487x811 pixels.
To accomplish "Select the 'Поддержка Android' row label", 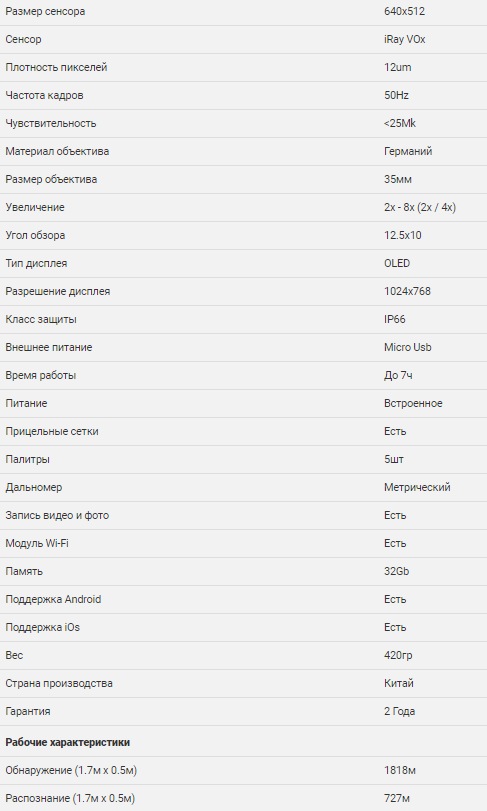I will click(x=53, y=599).
